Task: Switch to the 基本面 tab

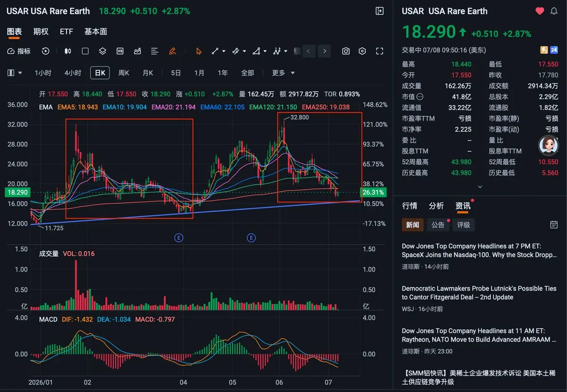Action: pyautogui.click(x=96, y=32)
